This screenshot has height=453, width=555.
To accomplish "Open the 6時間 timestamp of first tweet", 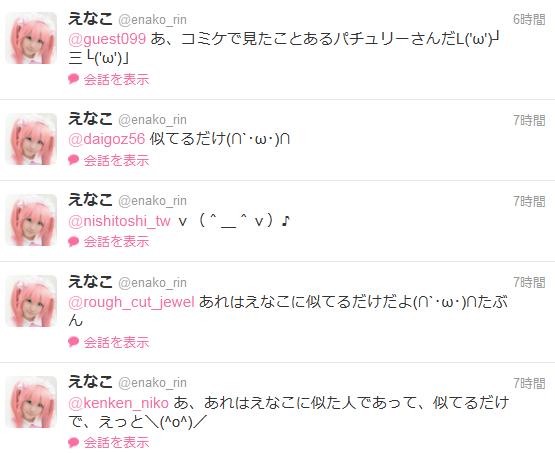I will (x=529, y=19).
